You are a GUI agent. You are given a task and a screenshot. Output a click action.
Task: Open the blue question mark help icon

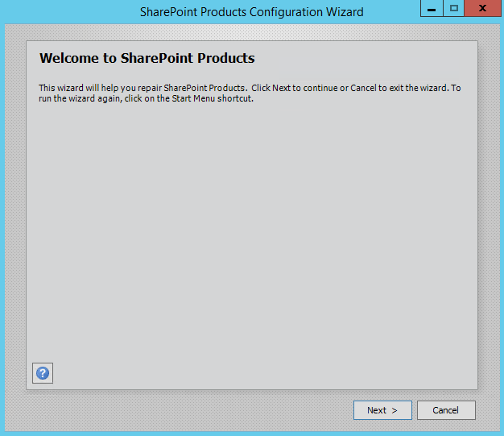(43, 373)
